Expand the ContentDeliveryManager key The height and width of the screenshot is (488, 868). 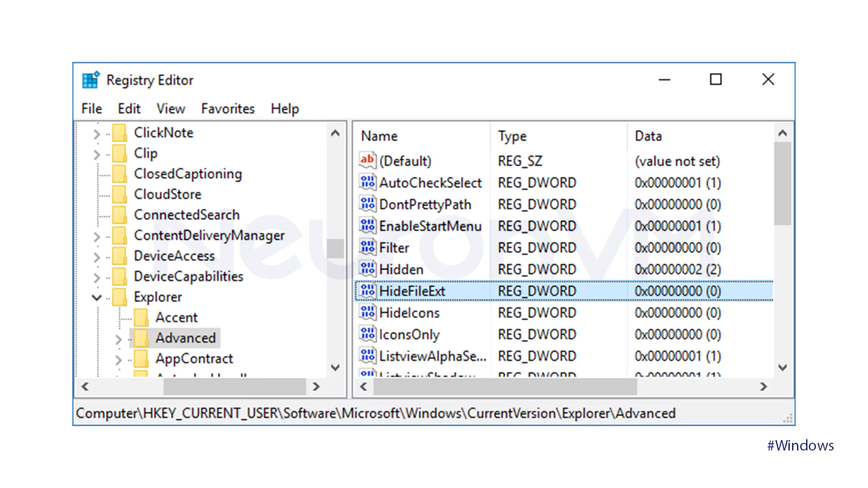(x=96, y=235)
